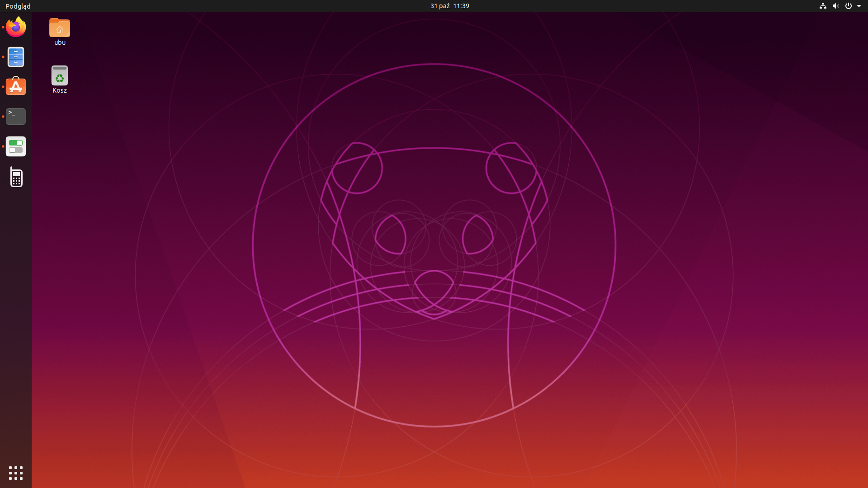Screen dimensions: 868x488
Task: Show all applications grid
Action: click(16, 473)
